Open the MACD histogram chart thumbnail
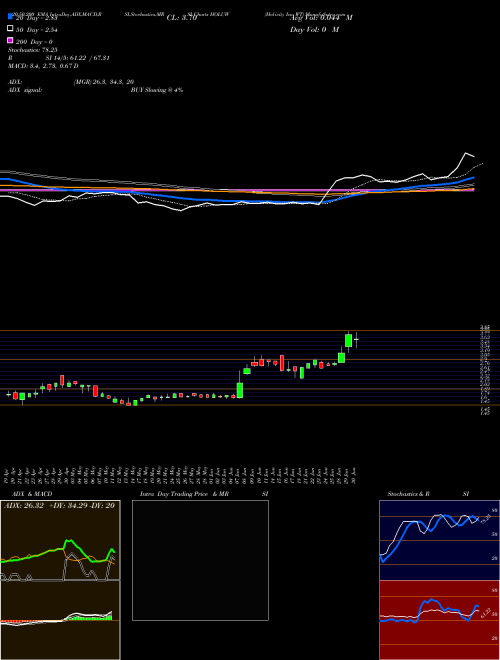Viewport: 500px width, 660px height. click(x=60, y=620)
